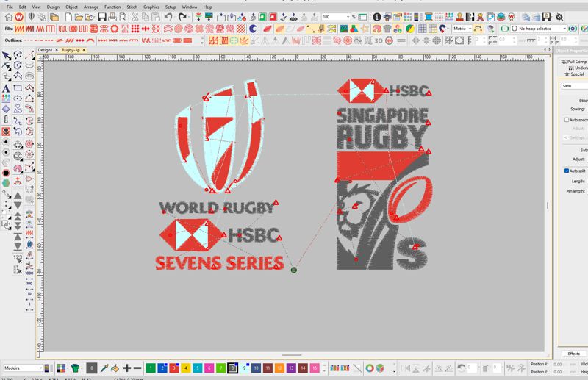Screen dimensions: 588x380
Task: Click the Save floppy disk icon
Action: [x=102, y=17]
